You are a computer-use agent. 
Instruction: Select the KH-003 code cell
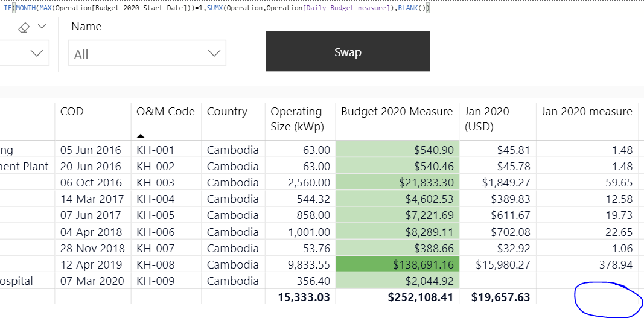[x=155, y=183]
